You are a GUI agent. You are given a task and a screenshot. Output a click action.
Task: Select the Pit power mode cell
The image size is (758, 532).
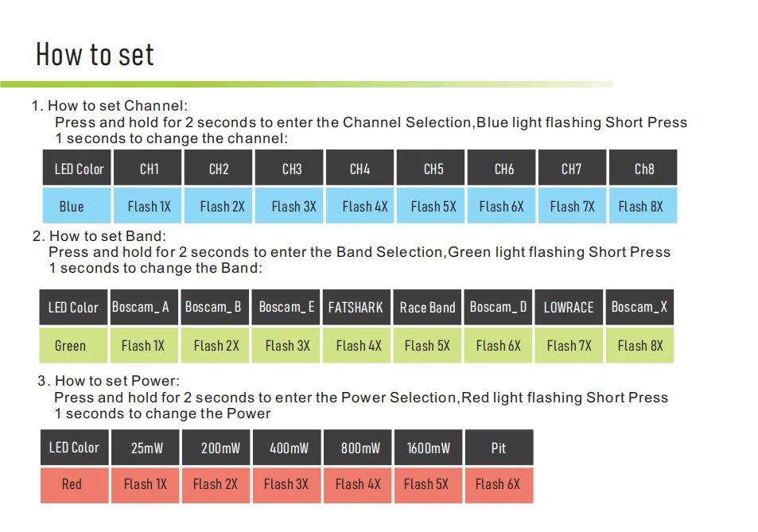pos(500,447)
